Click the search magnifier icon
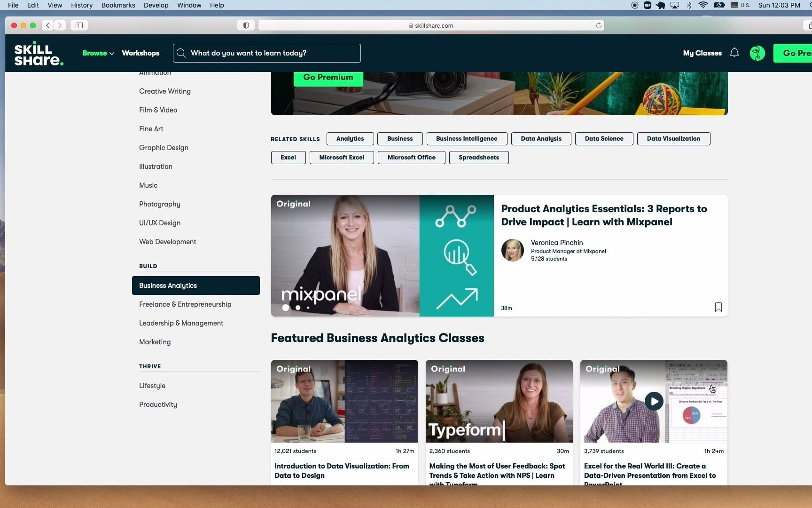 (x=181, y=53)
